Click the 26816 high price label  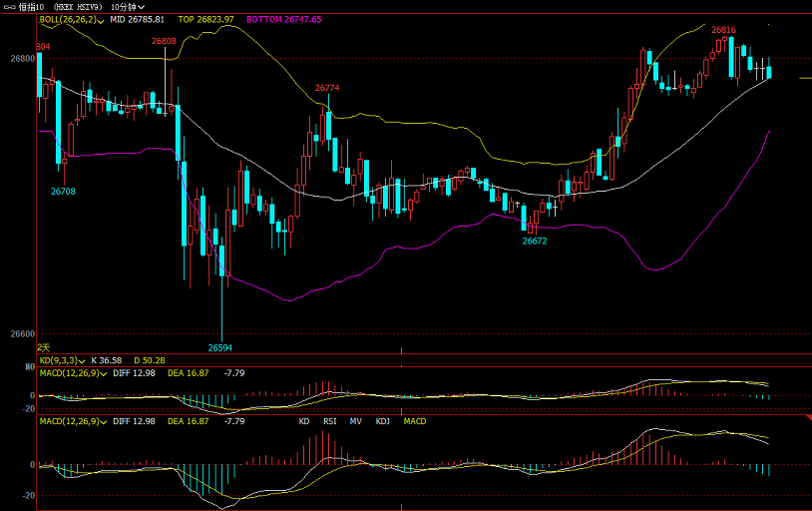click(723, 30)
